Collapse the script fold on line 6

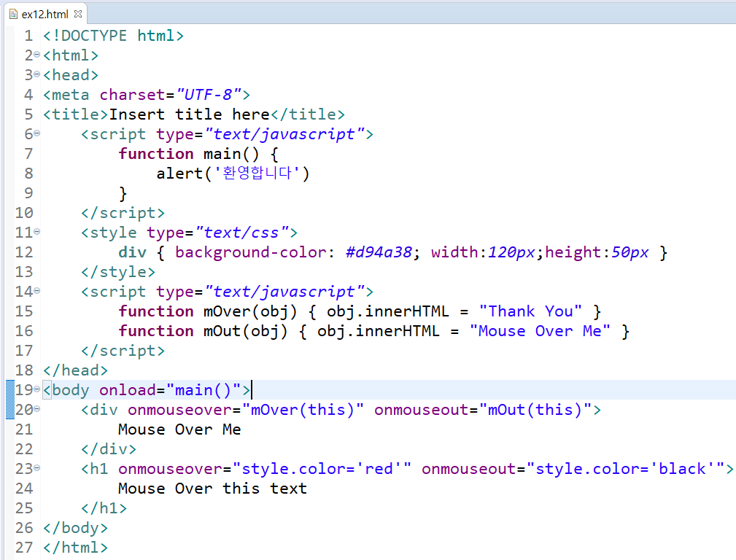(x=37, y=133)
